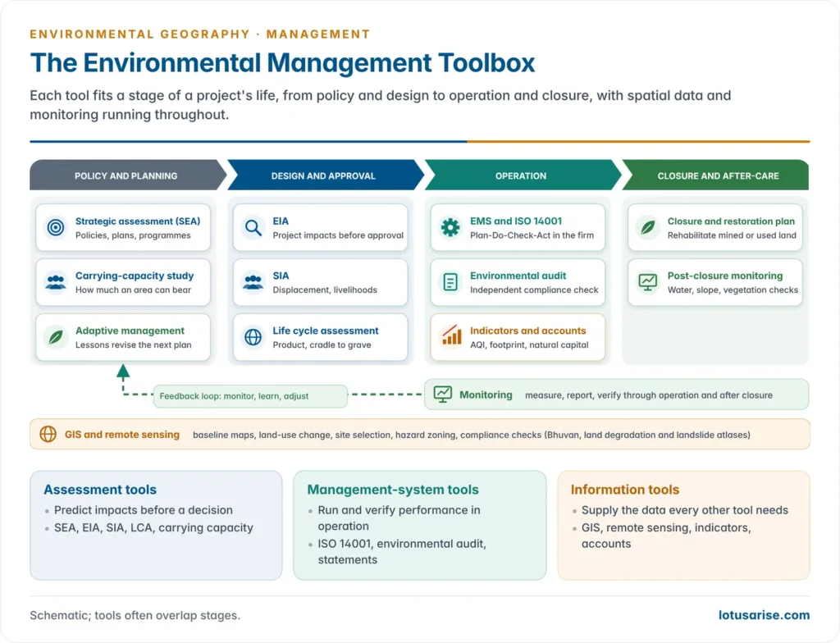This screenshot has width=840, height=643.
Task: Click the document icon beside Environmental audit
Action: [x=450, y=282]
